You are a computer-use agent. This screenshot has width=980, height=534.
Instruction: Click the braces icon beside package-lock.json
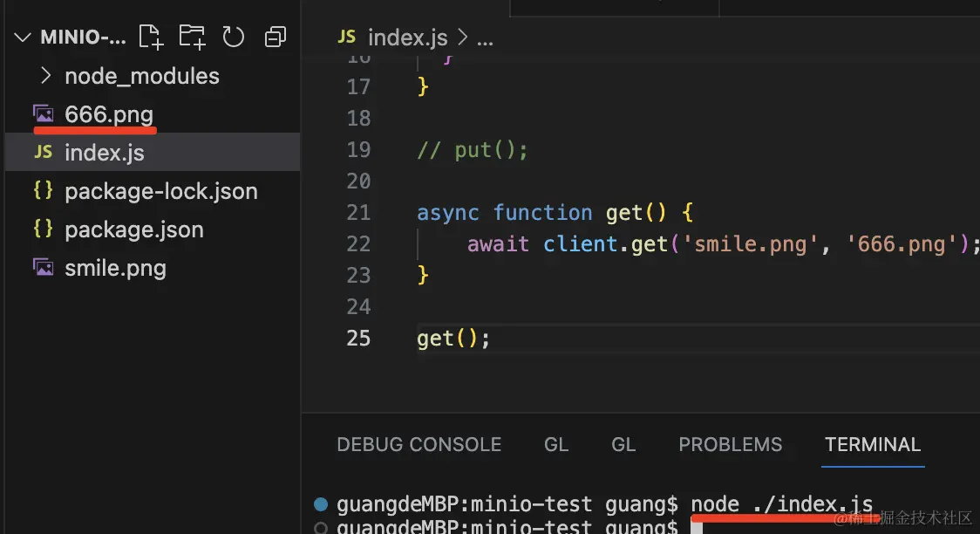[x=43, y=190]
